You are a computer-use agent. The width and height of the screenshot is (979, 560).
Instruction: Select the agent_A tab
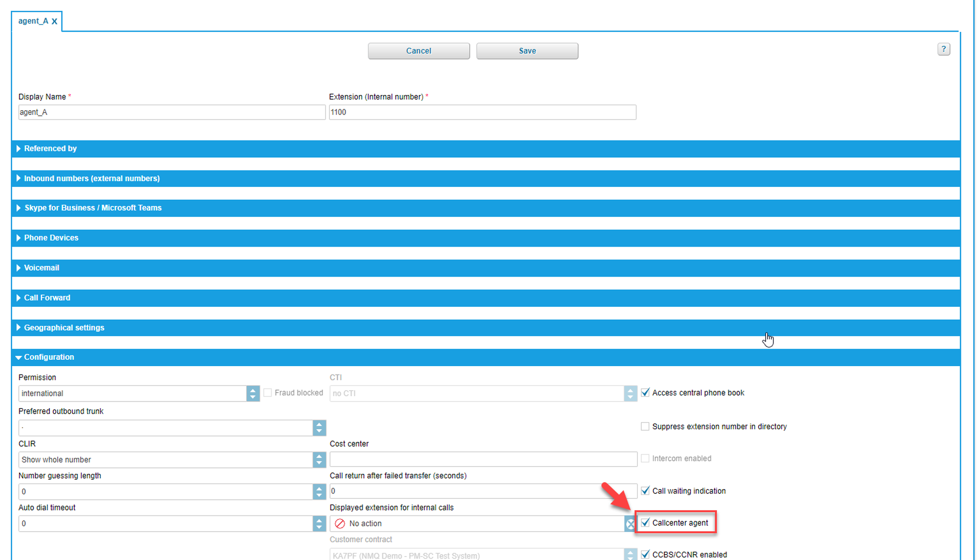pos(33,21)
